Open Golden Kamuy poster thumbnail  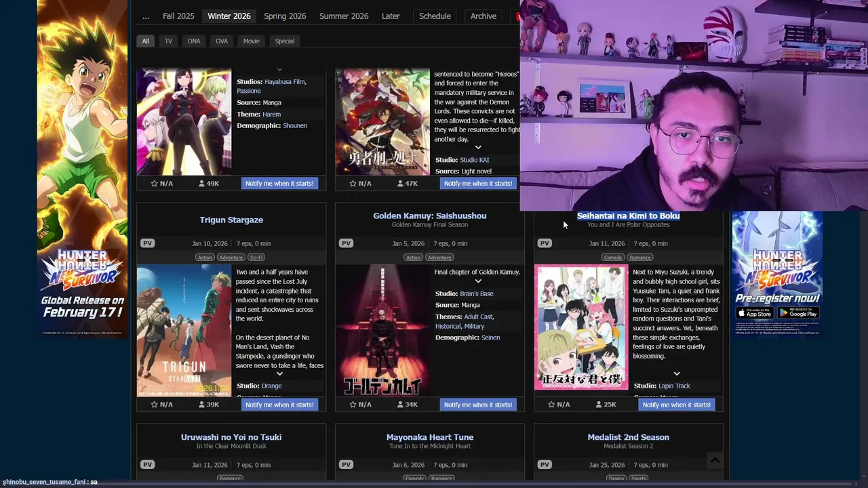pyautogui.click(x=382, y=331)
